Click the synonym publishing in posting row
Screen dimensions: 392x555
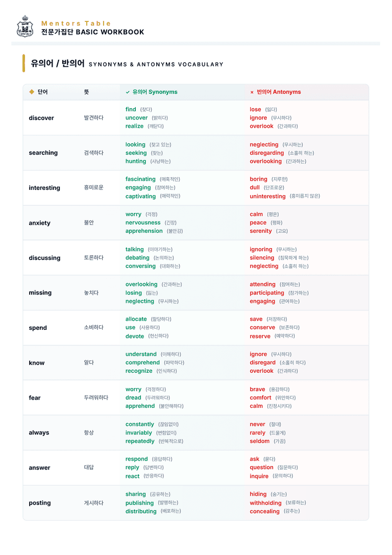click(139, 503)
